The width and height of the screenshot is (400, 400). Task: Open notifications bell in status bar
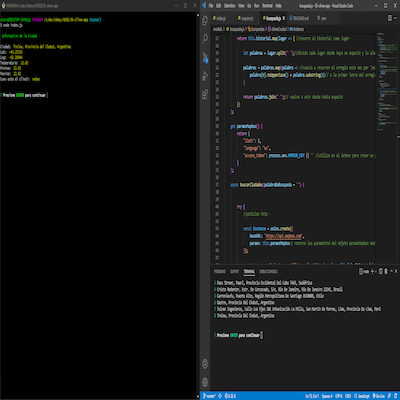pos(396,396)
